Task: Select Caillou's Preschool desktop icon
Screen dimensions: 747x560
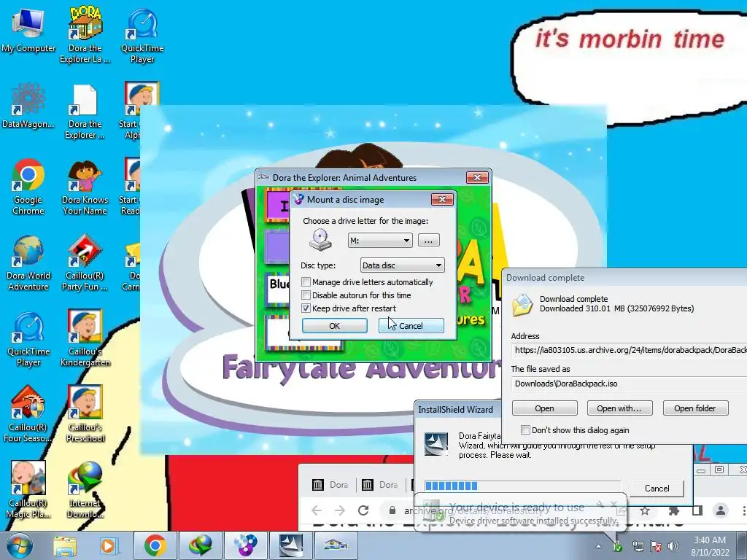Action: 85,414
